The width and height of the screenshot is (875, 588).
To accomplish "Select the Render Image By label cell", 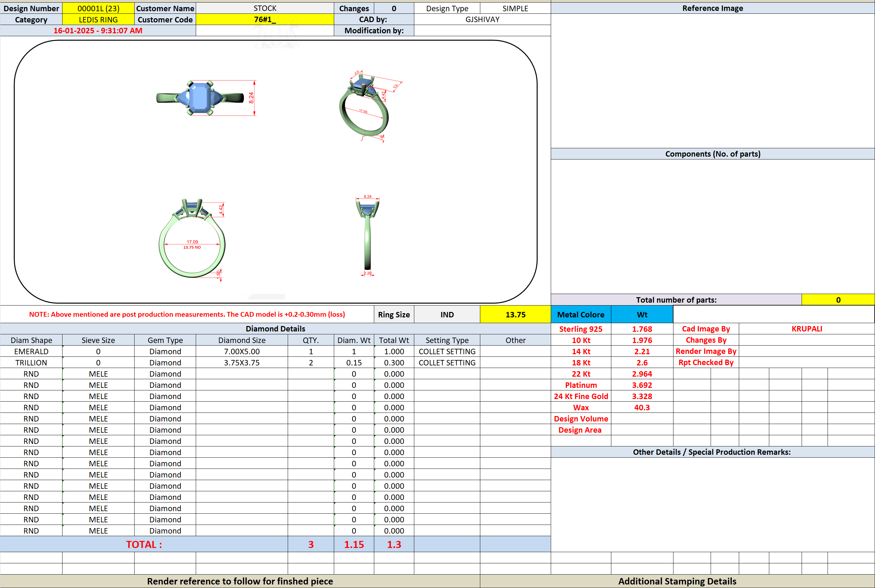I will 706,351.
